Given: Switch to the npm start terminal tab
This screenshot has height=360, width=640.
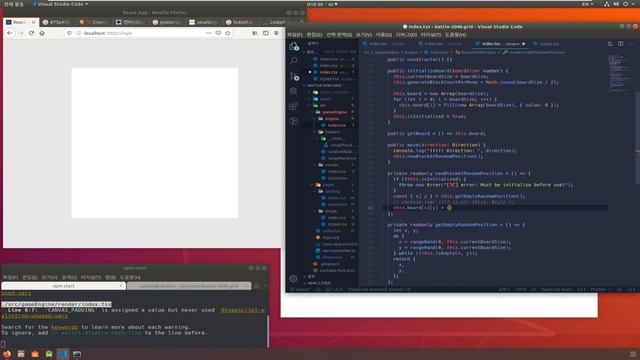Looking at the screenshot, I should click(63, 286).
